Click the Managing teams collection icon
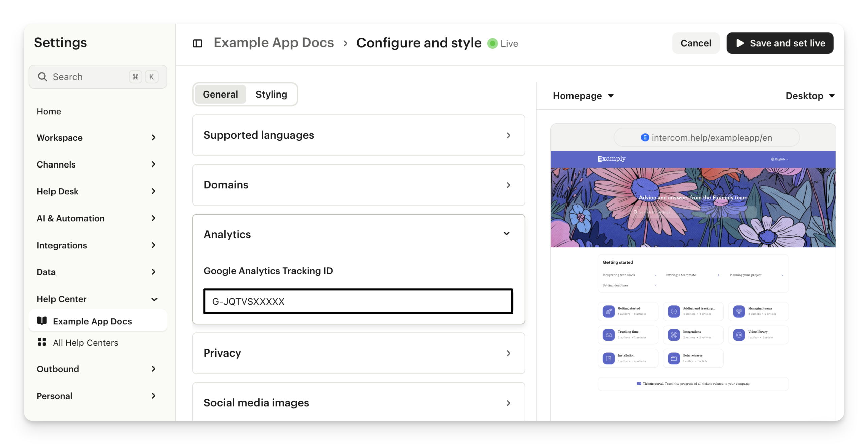Image resolution: width=868 pixels, height=445 pixels. [739, 311]
